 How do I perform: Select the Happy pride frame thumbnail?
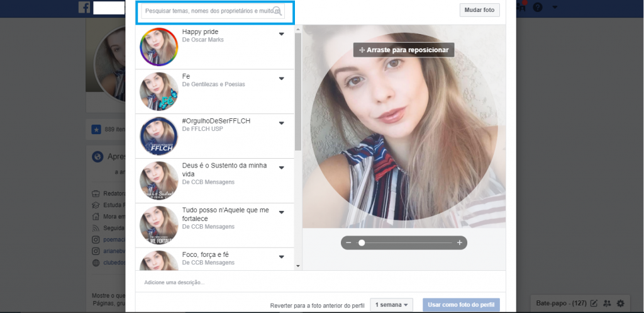[x=159, y=47]
